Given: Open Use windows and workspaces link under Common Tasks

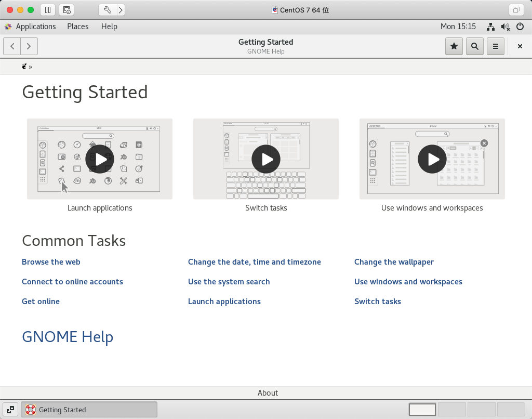Looking at the screenshot, I should pos(408,282).
